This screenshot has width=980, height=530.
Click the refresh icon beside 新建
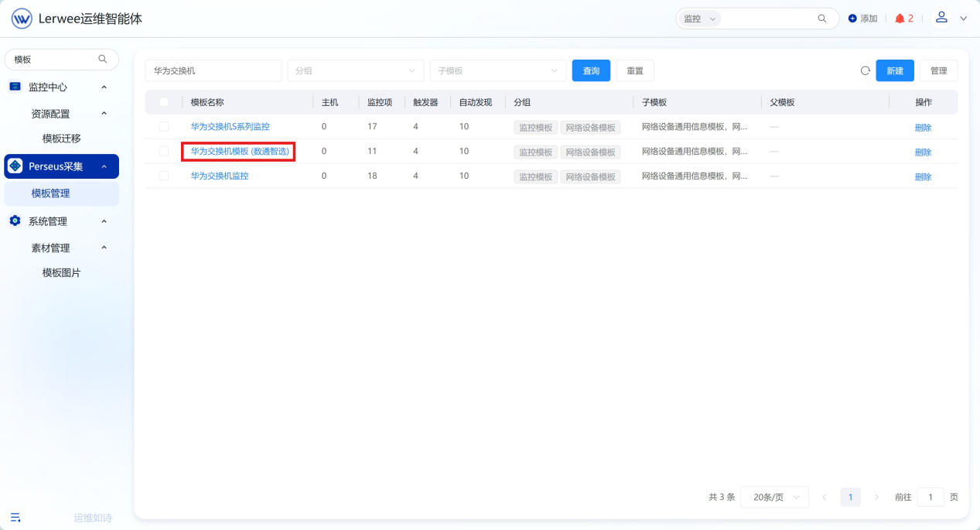866,70
